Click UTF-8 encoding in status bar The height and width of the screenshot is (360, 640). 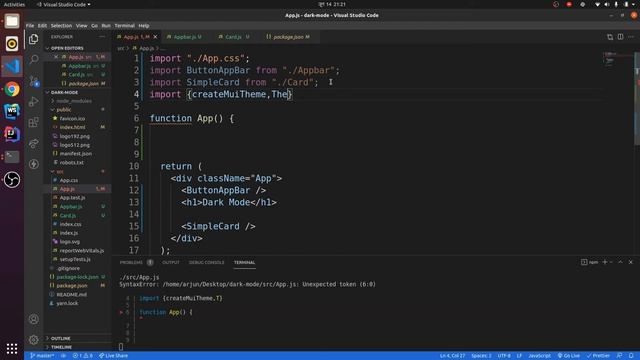[x=504, y=356]
